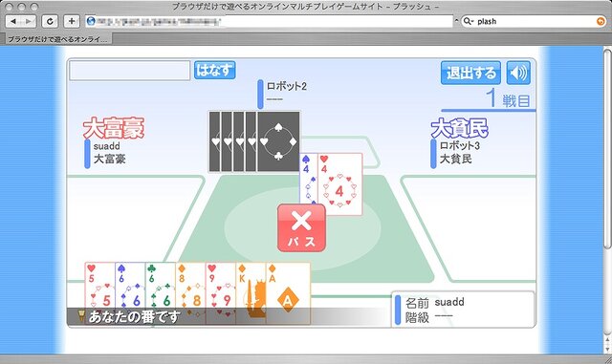Click the page vertical scrollbar thumb

607,148
